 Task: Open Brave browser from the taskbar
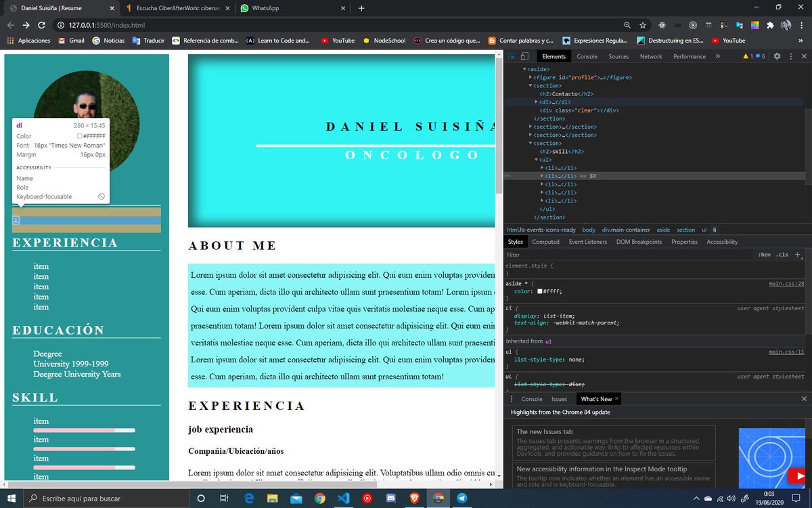414,499
